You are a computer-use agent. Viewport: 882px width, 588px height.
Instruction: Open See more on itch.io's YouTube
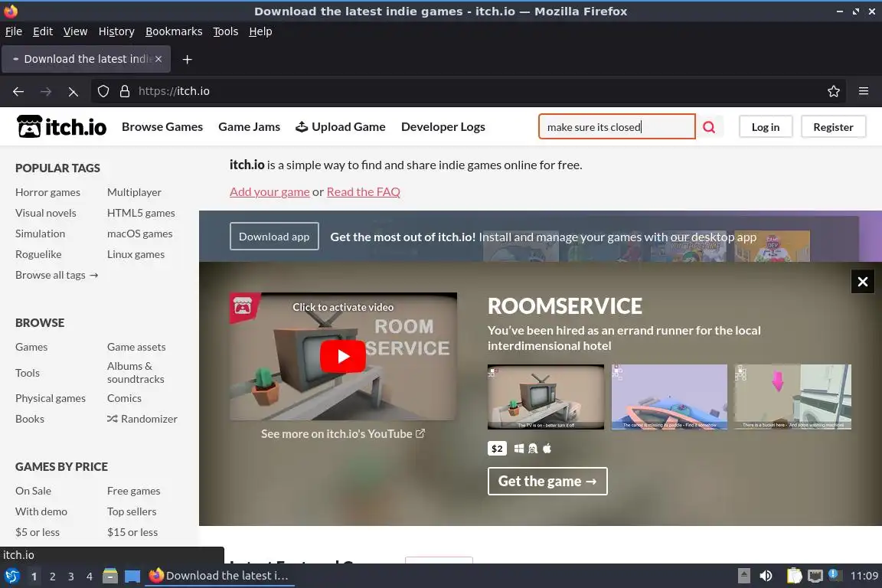(342, 434)
